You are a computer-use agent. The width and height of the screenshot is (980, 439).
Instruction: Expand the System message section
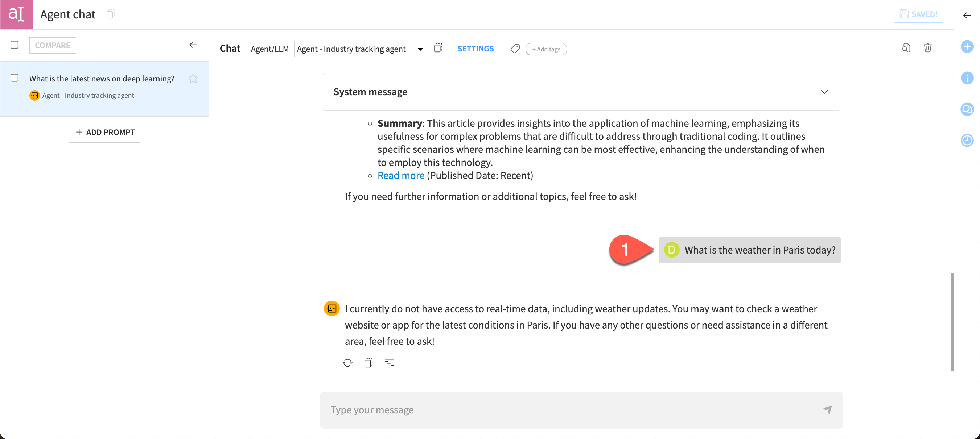[x=824, y=92]
